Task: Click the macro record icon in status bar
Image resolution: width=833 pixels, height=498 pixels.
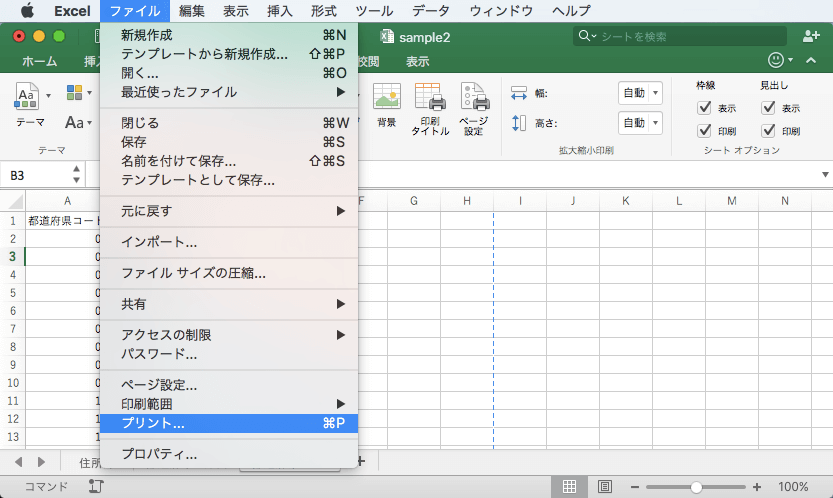Action: coord(96,486)
